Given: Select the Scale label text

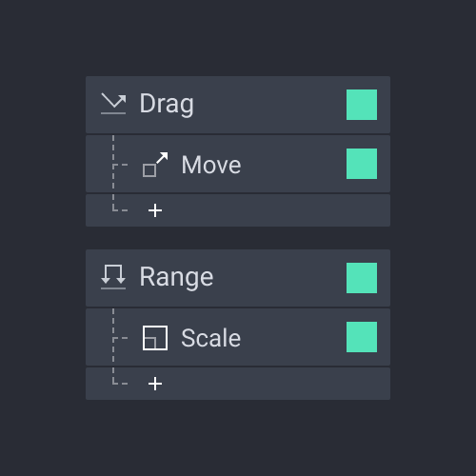Looking at the screenshot, I should point(210,338).
